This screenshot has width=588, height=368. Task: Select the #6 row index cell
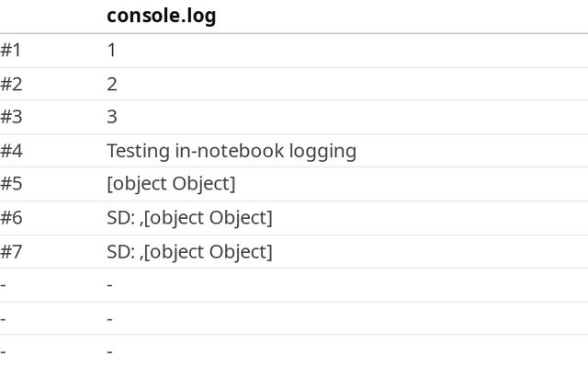(x=11, y=217)
